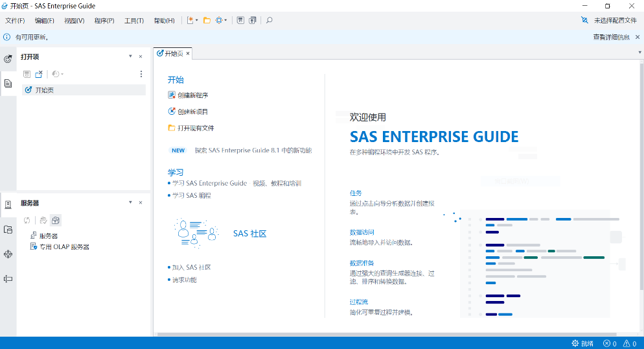
Task: Open the 探索 SAS Enterprise Guide 8.1 new features link
Action: 253,150
